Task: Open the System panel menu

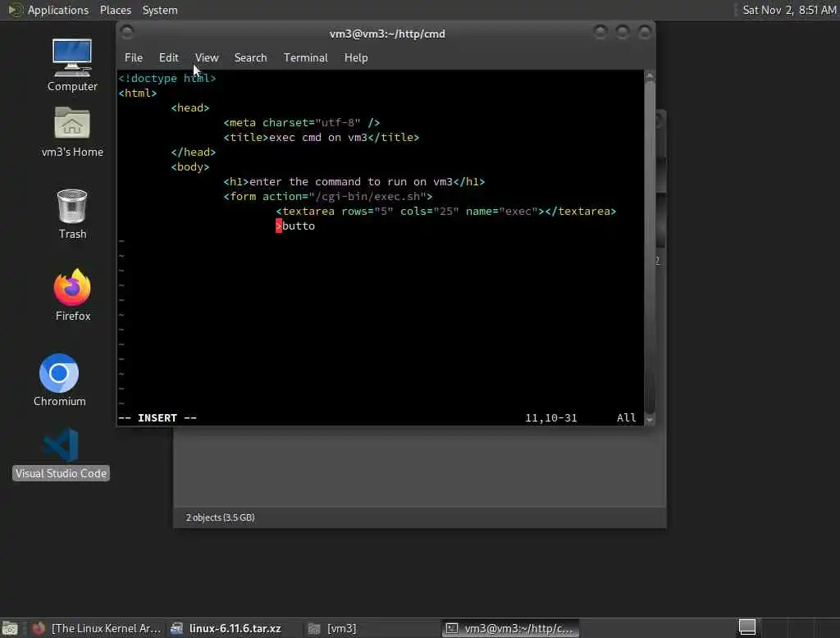Action: coord(160,10)
